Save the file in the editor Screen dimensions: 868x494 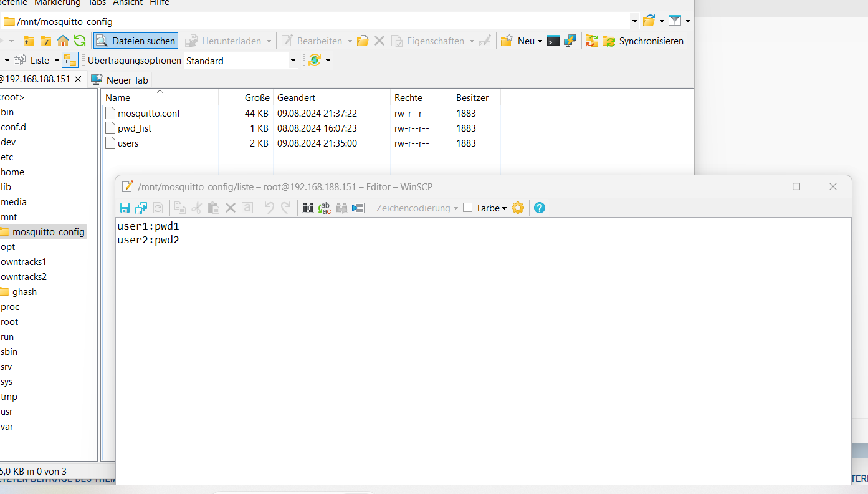125,208
